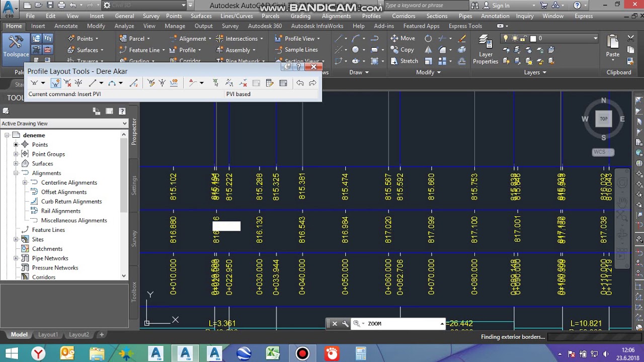
Task: Click the Delete PVI tool icon
Action: (x=67, y=83)
